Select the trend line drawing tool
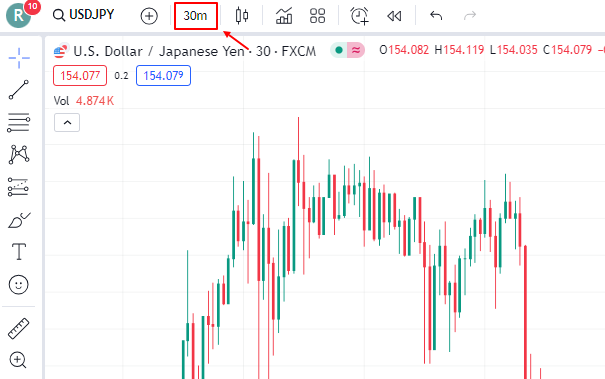The image size is (605, 379). tap(19, 90)
